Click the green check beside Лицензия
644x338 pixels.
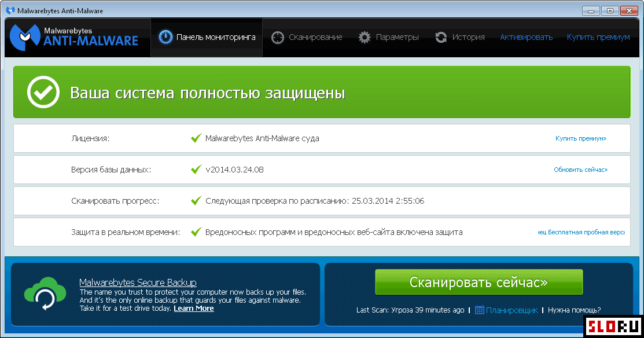pos(196,138)
